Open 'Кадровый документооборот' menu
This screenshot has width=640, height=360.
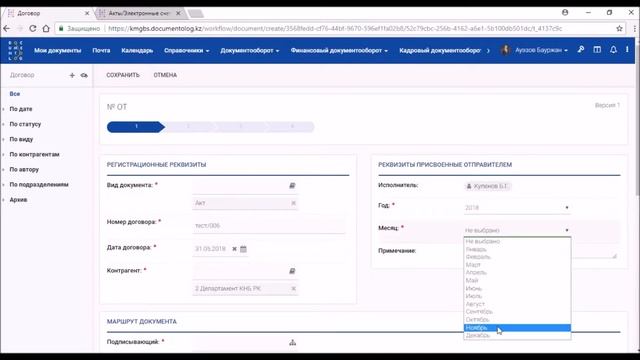pyautogui.click(x=440, y=51)
